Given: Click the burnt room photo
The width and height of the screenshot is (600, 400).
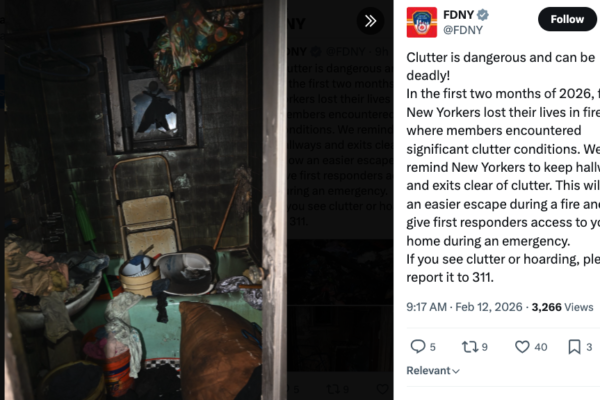Looking at the screenshot, I should 145,200.
